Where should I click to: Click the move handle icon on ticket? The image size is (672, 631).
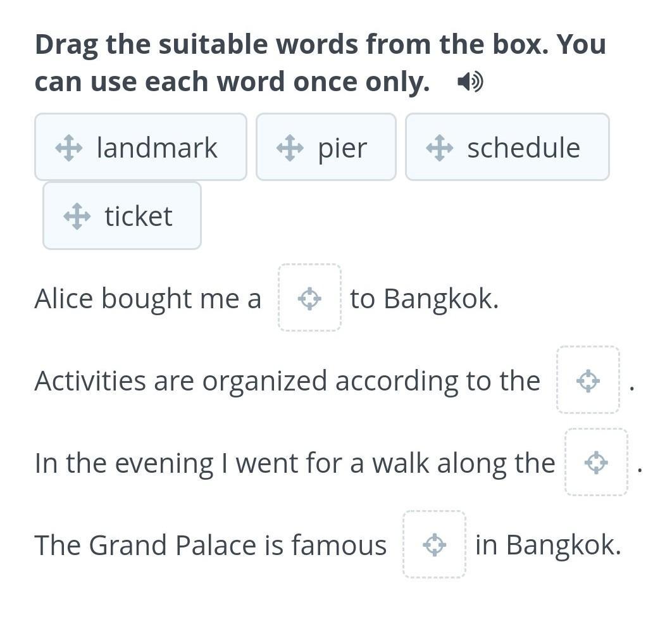77,216
